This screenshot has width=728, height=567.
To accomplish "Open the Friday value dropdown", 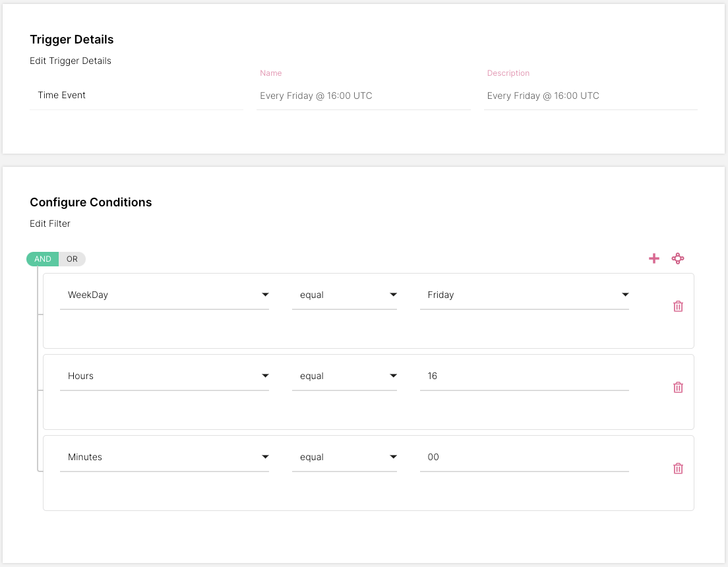I will [x=524, y=295].
